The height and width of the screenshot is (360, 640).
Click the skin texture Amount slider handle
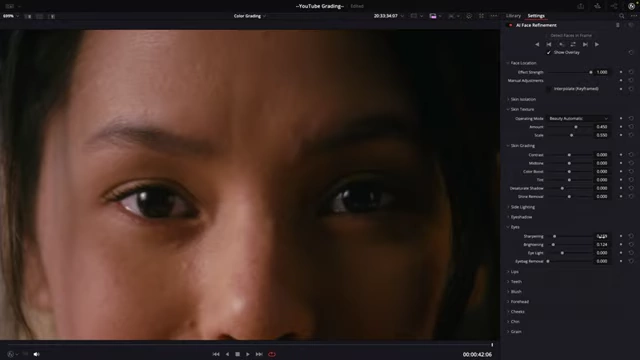click(x=576, y=127)
